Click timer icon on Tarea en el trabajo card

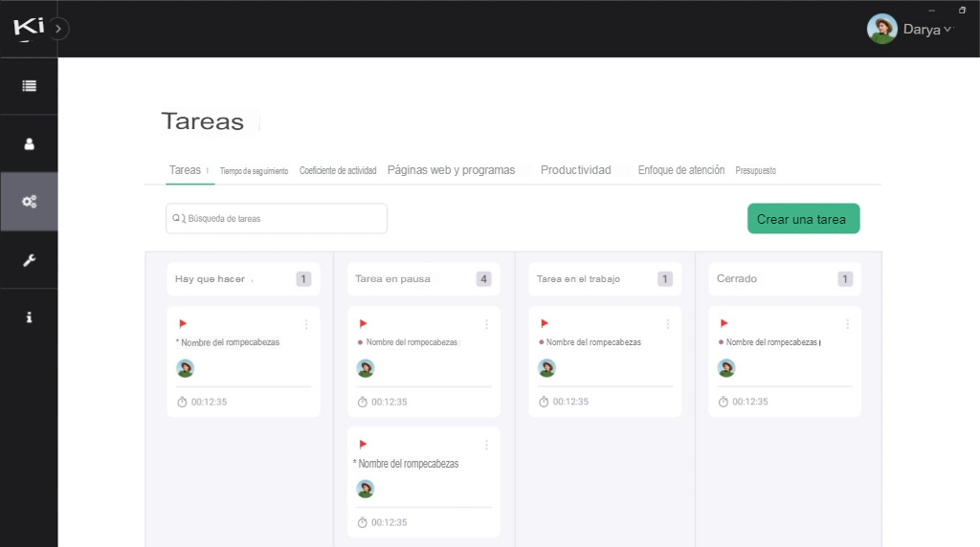(x=544, y=402)
